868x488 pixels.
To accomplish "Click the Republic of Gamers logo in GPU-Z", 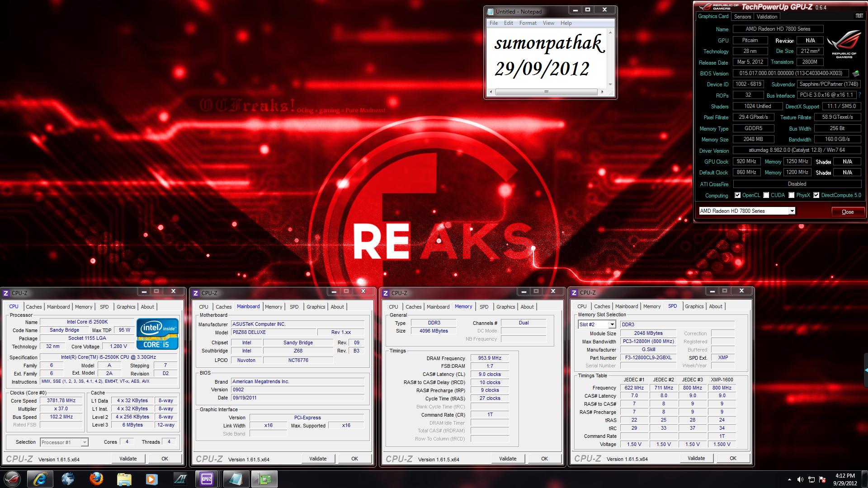I will 844,44.
